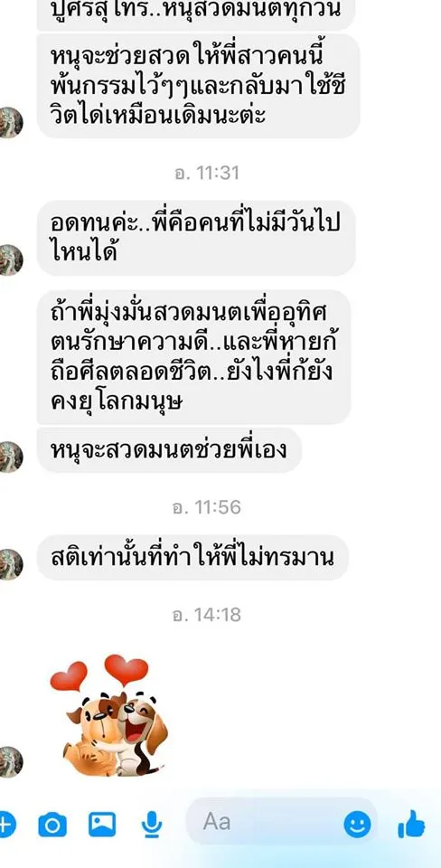The height and width of the screenshot is (868, 441).
Task: Tap the อ. 14:18 timestamp
Action: pyautogui.click(x=206, y=615)
